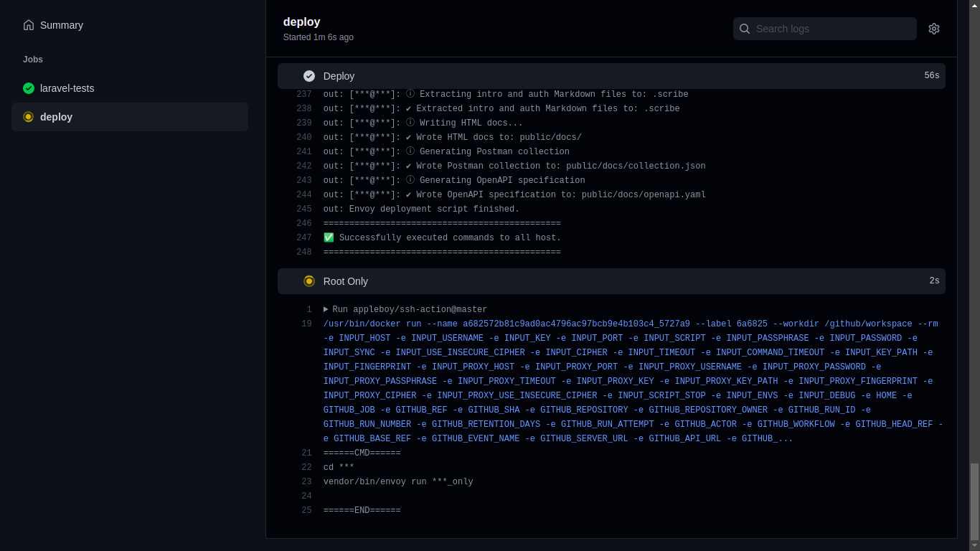Click the 'cd ***' log line
The image size is (980, 551).
[339, 467]
